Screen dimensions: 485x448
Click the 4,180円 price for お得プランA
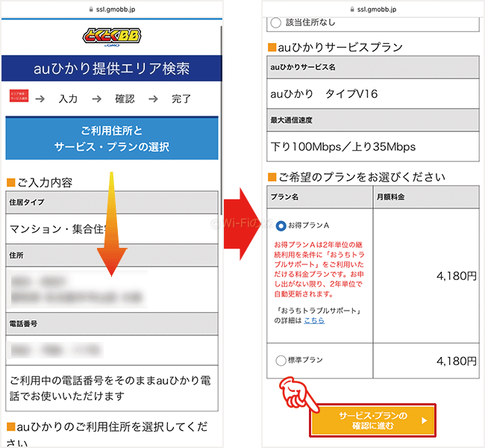(457, 276)
